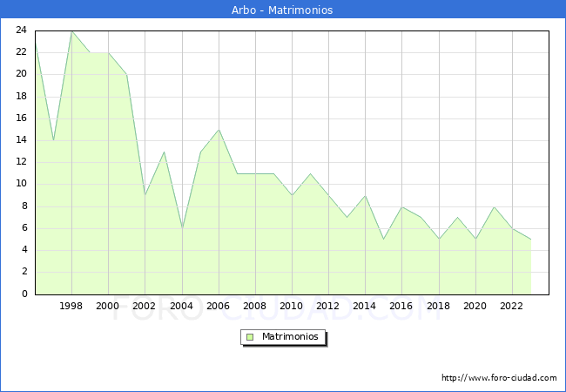
Task: Select the 1998 x-axis label
Action: click(71, 306)
